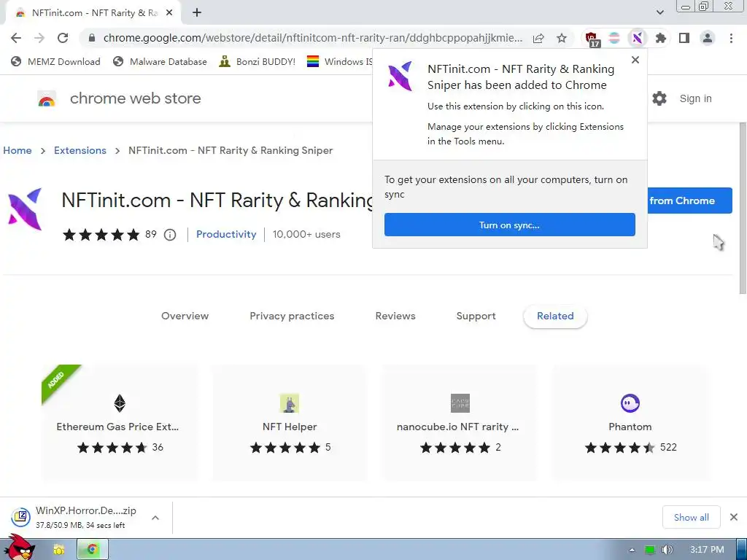Viewport: 747px width, 560px height.
Task: Click the green tray icon
Action: [650, 550]
